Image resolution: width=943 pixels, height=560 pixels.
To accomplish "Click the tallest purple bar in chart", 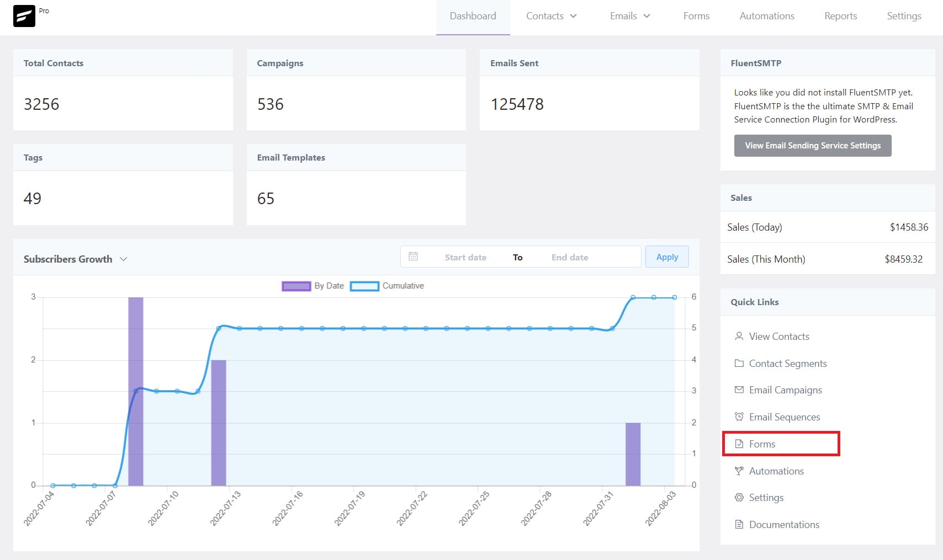I will (x=136, y=391).
